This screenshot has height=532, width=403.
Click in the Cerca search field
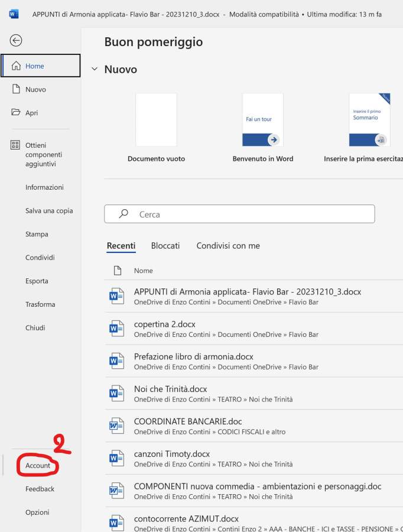[248, 214]
